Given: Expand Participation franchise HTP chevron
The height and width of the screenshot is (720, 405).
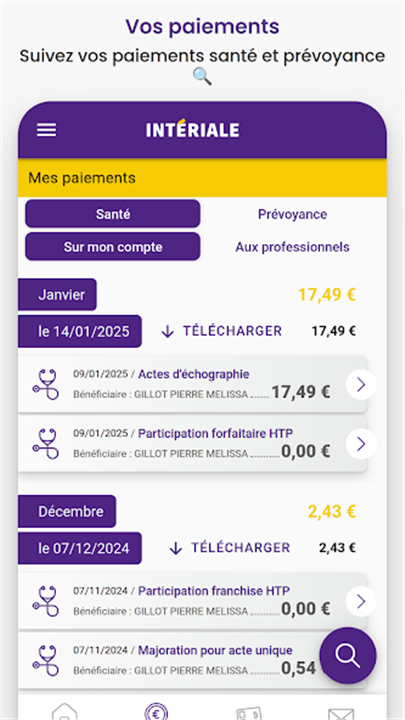Looking at the screenshot, I should (361, 601).
